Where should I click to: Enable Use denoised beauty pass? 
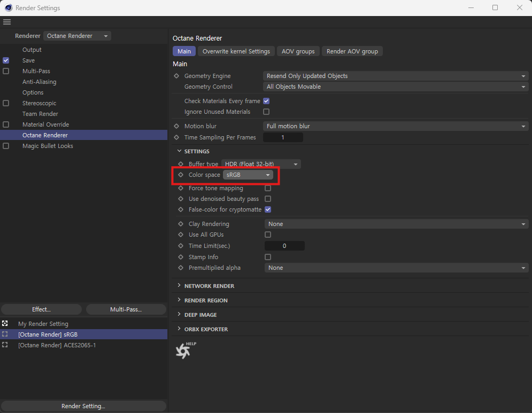(268, 199)
